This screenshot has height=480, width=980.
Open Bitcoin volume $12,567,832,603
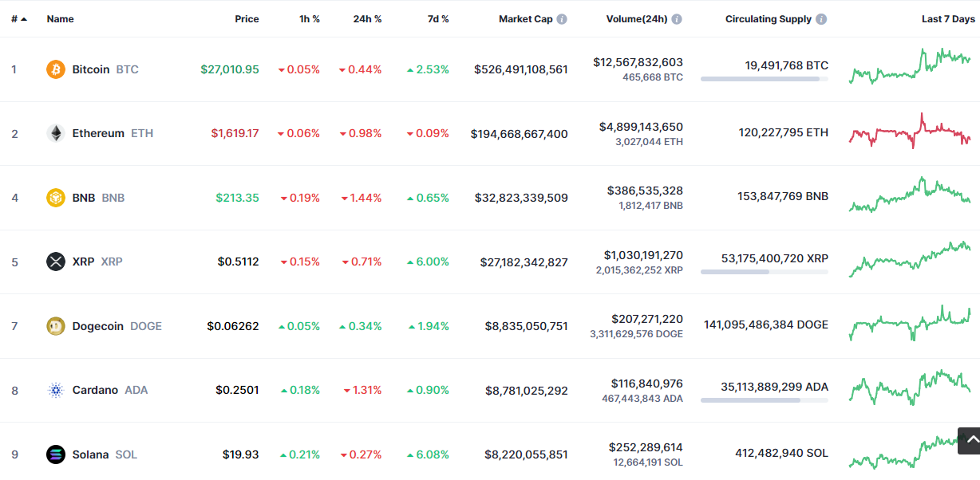[x=638, y=62]
